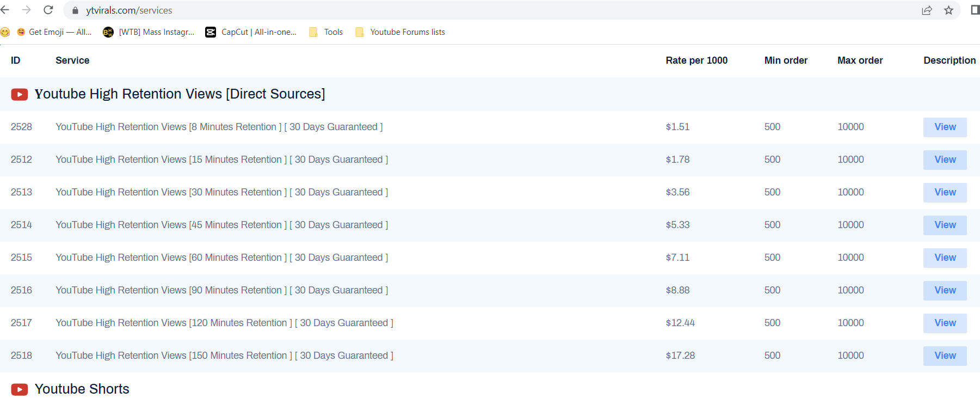Click the lock icon beside ytvirals.com URL

coord(75,10)
